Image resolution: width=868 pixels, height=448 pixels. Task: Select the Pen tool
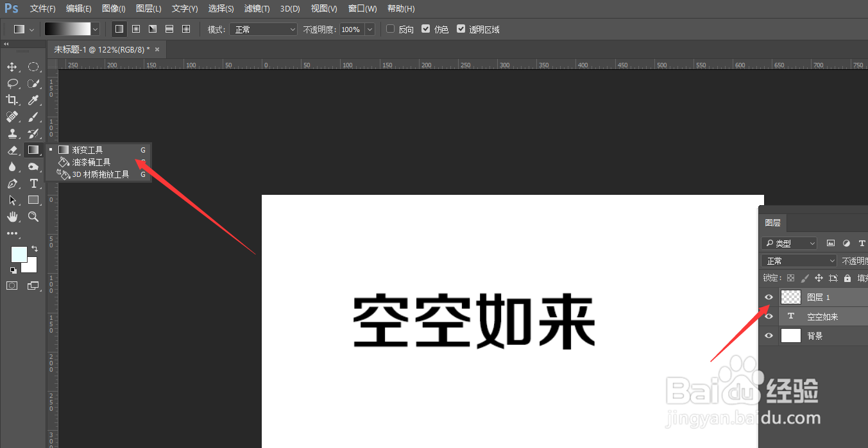[x=13, y=183]
